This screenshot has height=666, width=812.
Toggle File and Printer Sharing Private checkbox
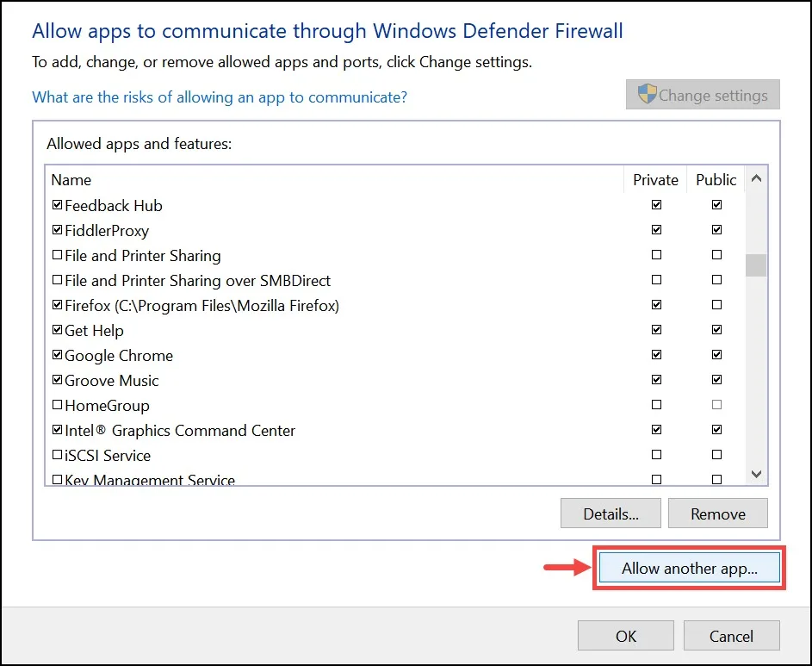657,255
